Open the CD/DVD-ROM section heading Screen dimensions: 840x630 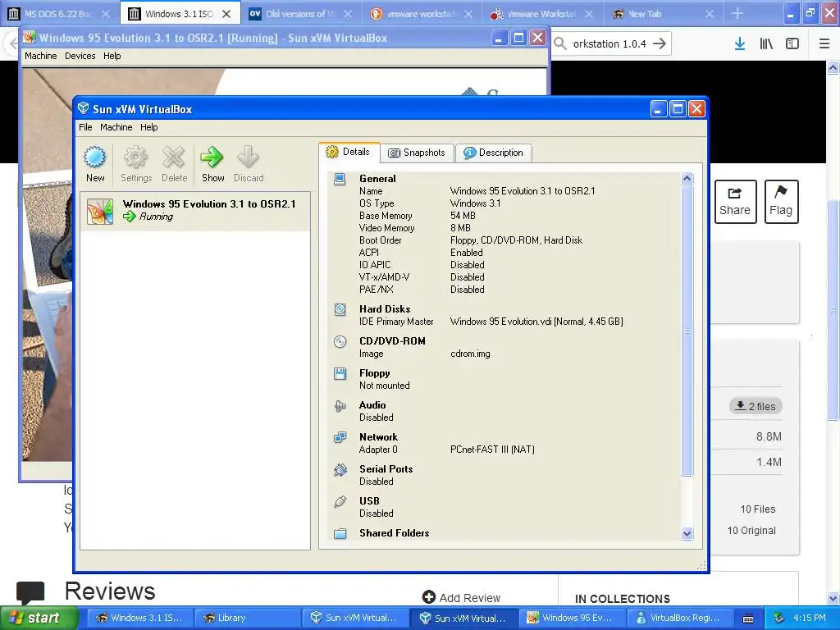(392, 341)
